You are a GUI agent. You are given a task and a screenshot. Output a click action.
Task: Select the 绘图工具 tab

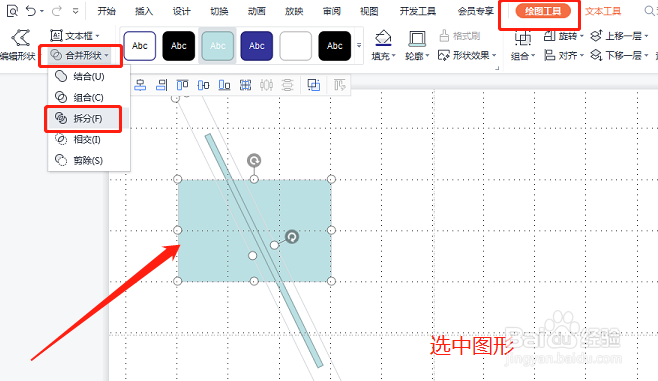coord(543,11)
